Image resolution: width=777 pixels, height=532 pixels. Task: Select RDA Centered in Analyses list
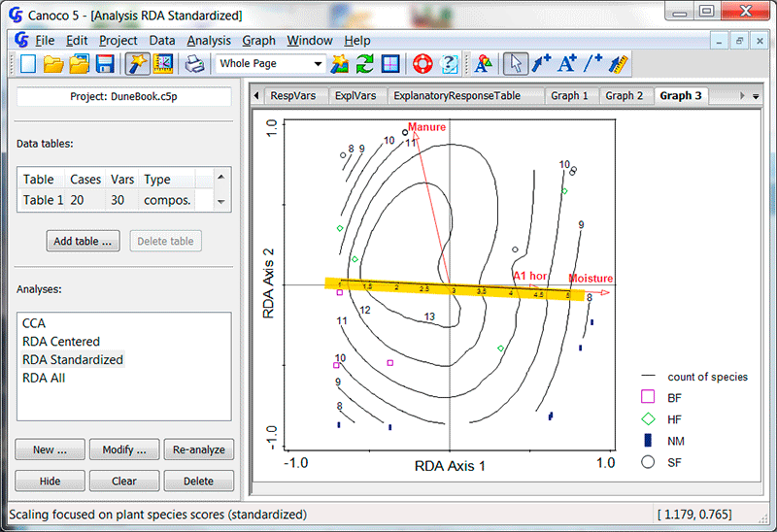(x=61, y=341)
